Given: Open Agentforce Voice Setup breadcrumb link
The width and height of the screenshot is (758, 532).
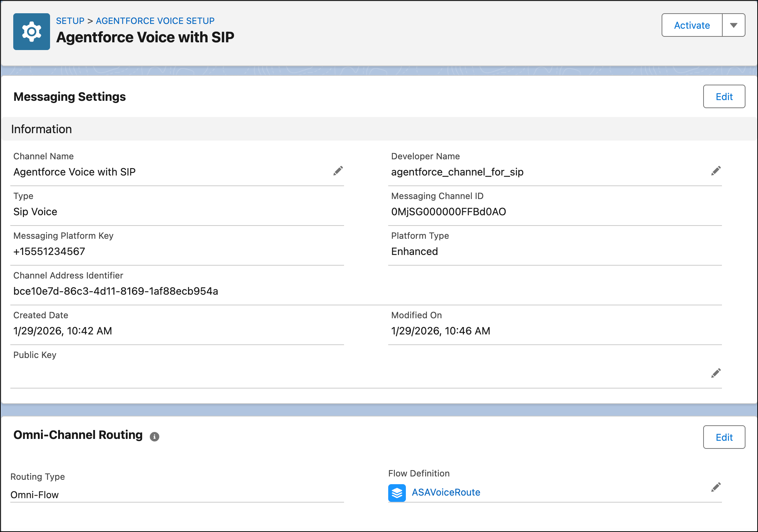Looking at the screenshot, I should click(155, 21).
